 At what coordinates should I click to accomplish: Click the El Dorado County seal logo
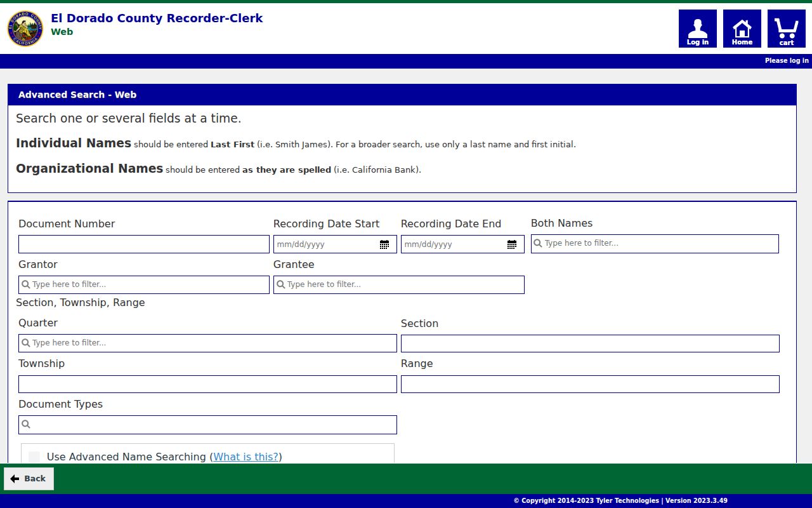coord(25,29)
